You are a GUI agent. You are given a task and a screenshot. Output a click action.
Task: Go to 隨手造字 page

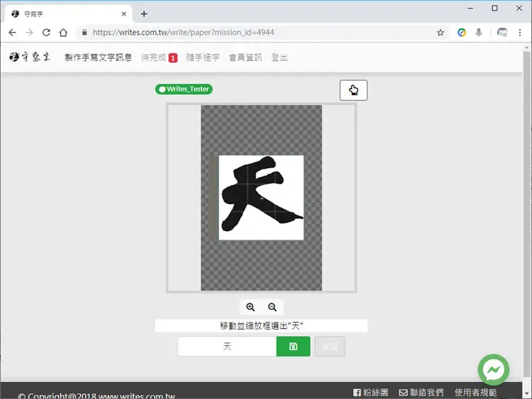203,57
